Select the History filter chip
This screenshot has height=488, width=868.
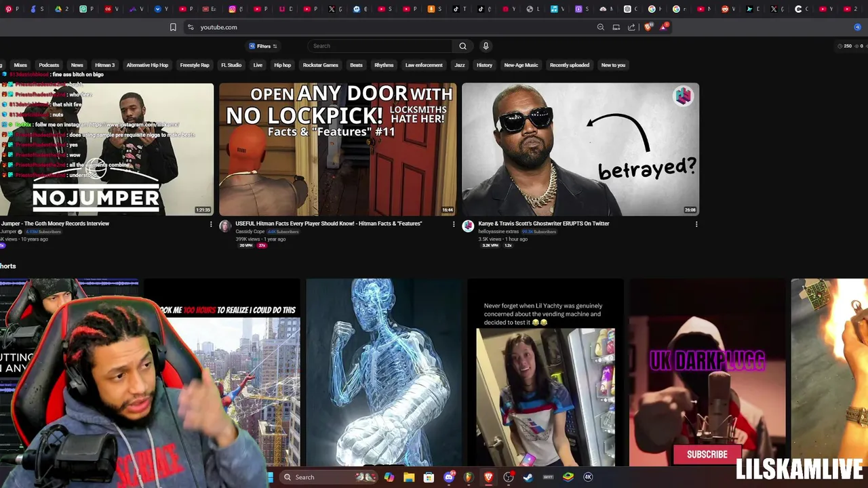[x=484, y=65]
